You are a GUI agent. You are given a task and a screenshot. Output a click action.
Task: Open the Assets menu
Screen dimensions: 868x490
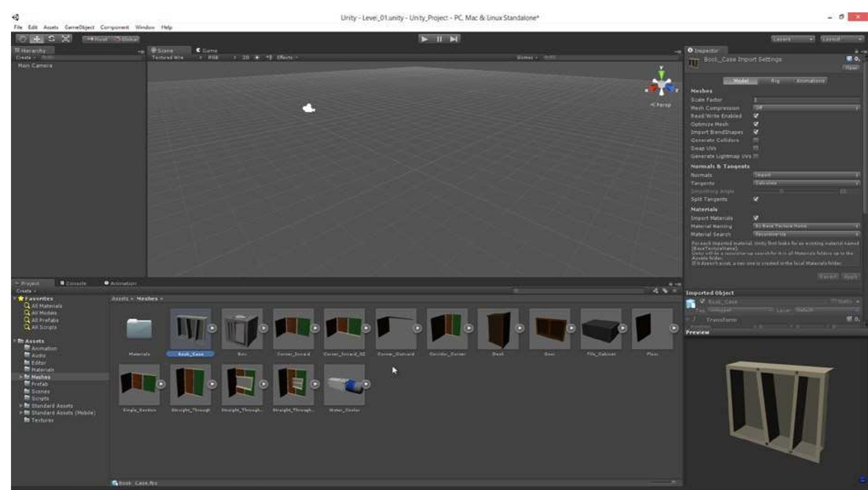click(x=51, y=27)
